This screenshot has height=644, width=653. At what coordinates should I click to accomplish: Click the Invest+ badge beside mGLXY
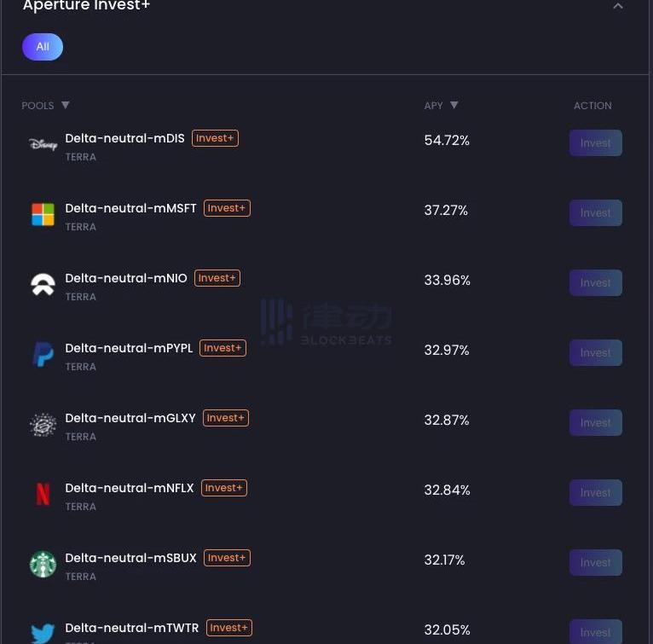coord(226,418)
